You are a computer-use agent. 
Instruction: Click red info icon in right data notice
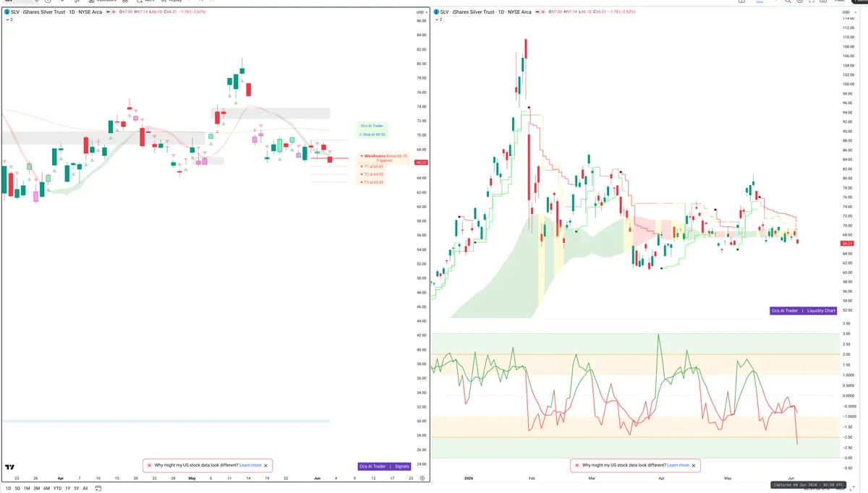point(577,466)
